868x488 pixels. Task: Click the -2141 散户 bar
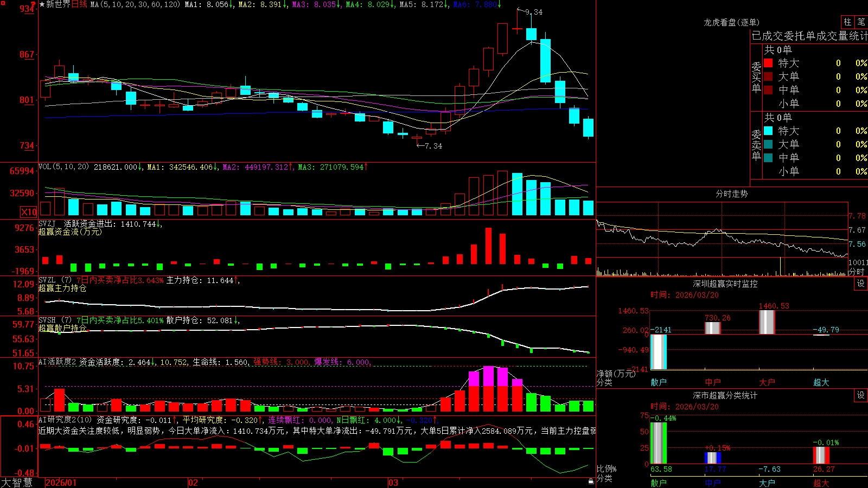point(659,352)
